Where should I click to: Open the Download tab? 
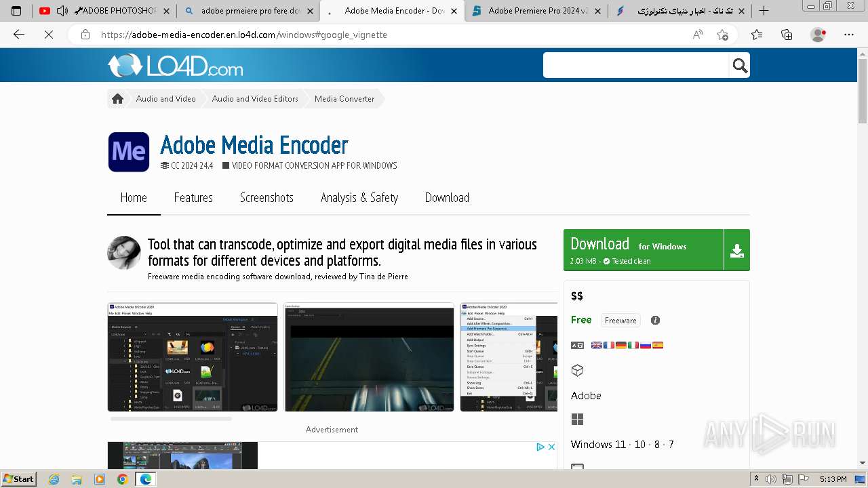(447, 198)
